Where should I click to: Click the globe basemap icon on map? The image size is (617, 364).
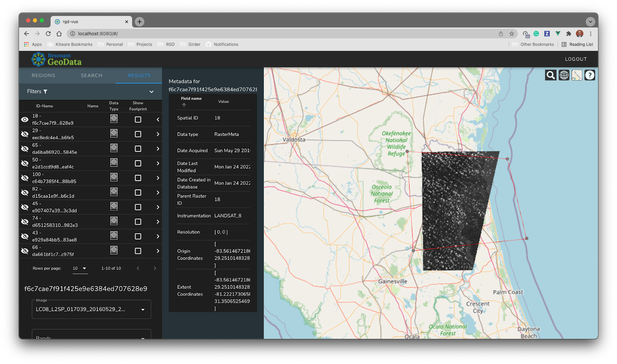tap(564, 75)
